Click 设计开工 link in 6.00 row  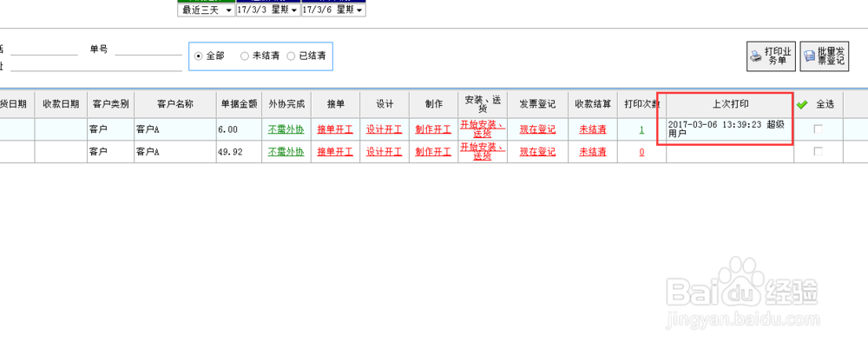pos(385,129)
